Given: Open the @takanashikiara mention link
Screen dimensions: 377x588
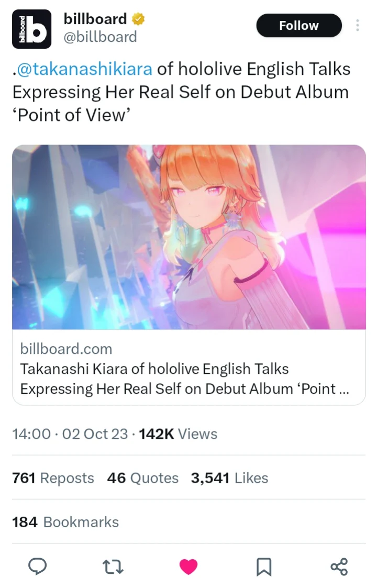Looking at the screenshot, I should tap(85, 69).
